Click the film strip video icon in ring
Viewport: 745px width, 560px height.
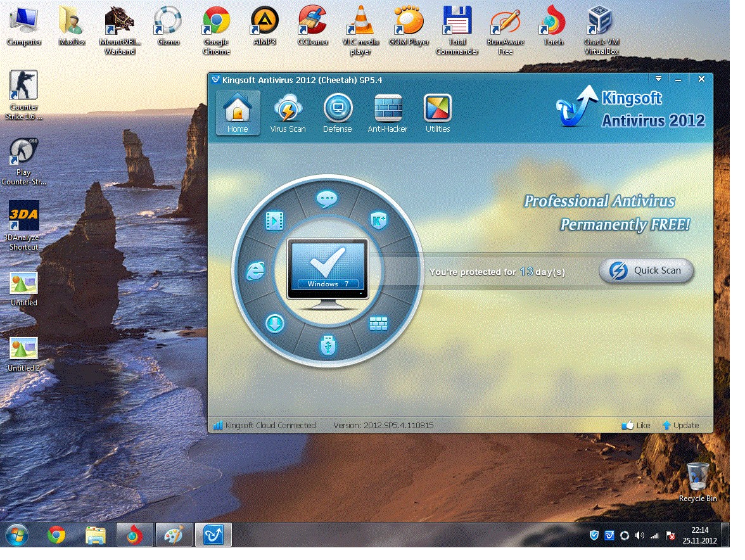coord(274,220)
